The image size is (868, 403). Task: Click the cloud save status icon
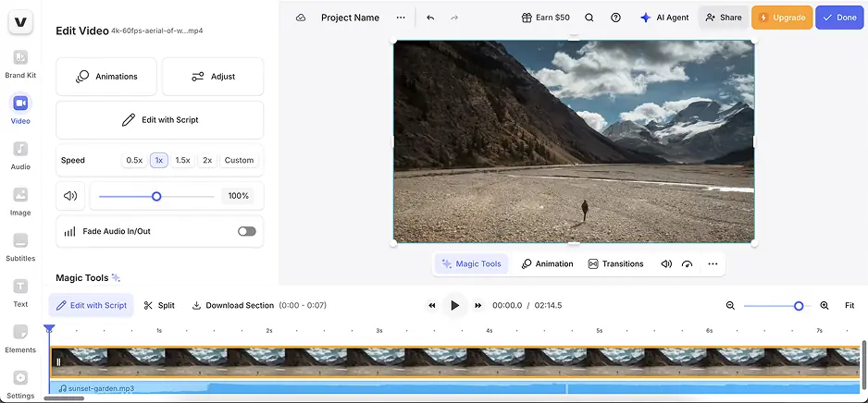coord(301,18)
